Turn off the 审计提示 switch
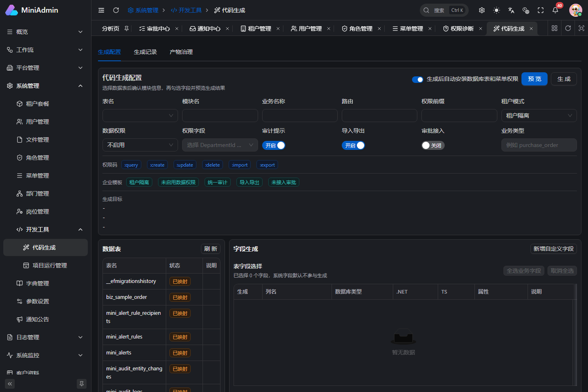The height and width of the screenshot is (392, 588). coord(274,145)
